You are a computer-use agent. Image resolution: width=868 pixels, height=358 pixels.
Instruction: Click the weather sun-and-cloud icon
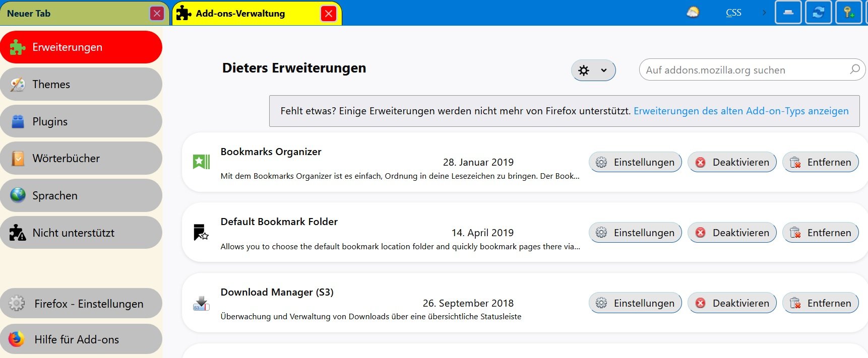click(693, 13)
